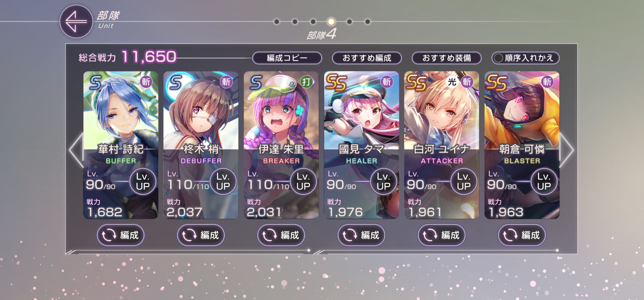Screen dimensions: 644x300
Task: Open おすすめ編成 recommended formation
Action: pyautogui.click(x=367, y=58)
